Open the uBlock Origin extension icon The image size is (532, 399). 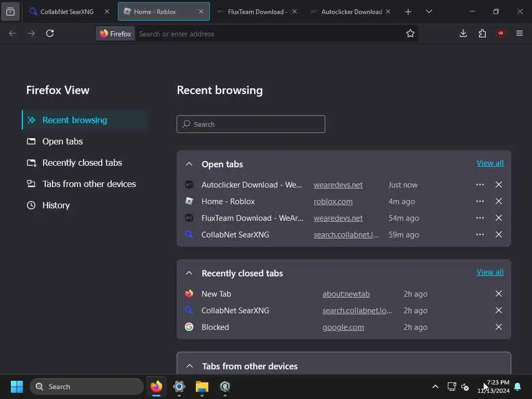click(501, 33)
